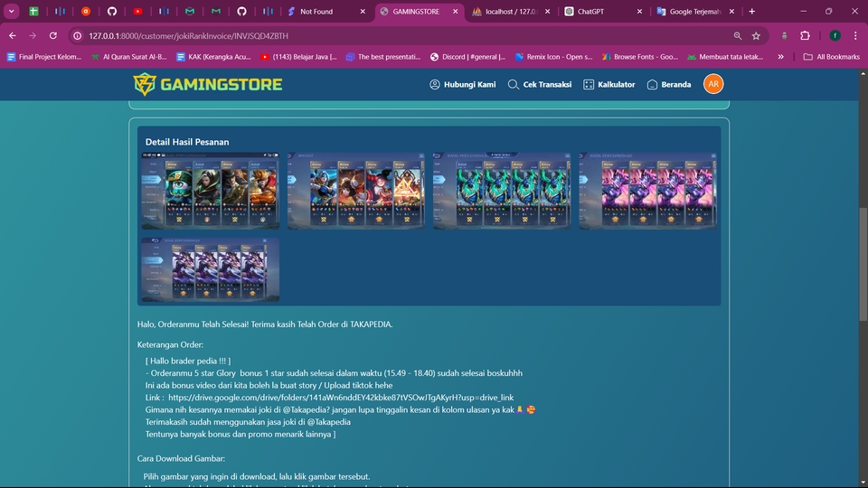Close the Not Found tab
868x488 pixels.
point(363,11)
